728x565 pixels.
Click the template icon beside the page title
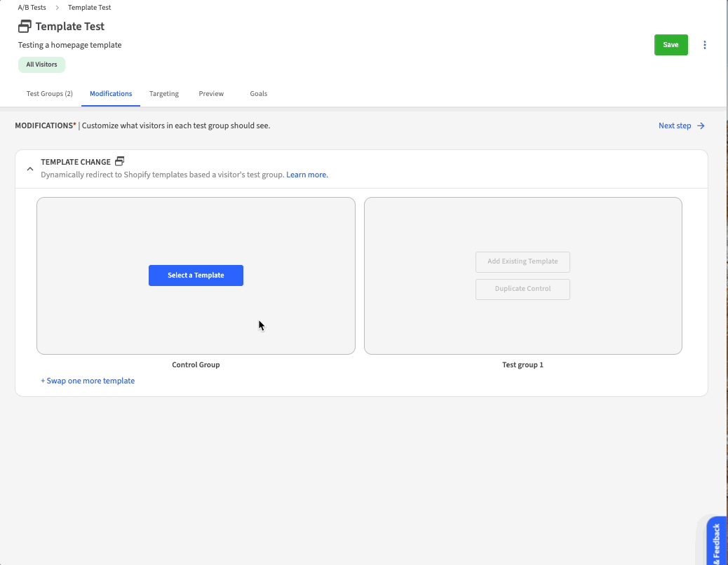[25, 27]
